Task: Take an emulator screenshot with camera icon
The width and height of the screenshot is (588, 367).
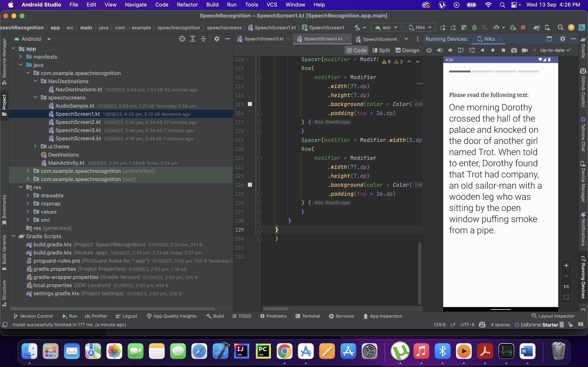Action: click(514, 50)
